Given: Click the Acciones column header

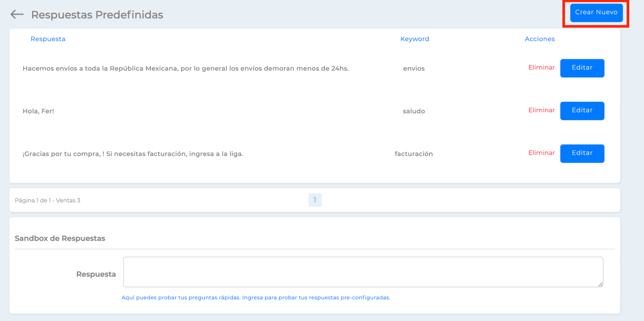Looking at the screenshot, I should (x=540, y=39).
